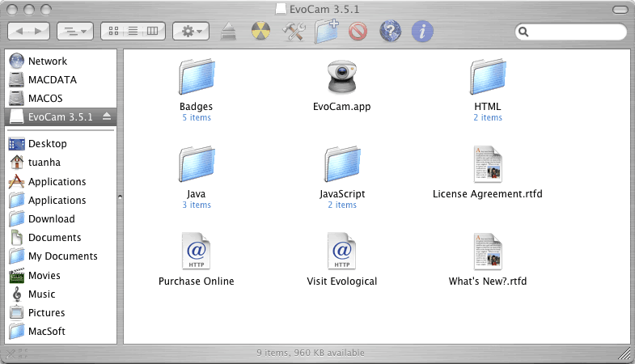Select the JavaScript folder icon

coord(342,164)
